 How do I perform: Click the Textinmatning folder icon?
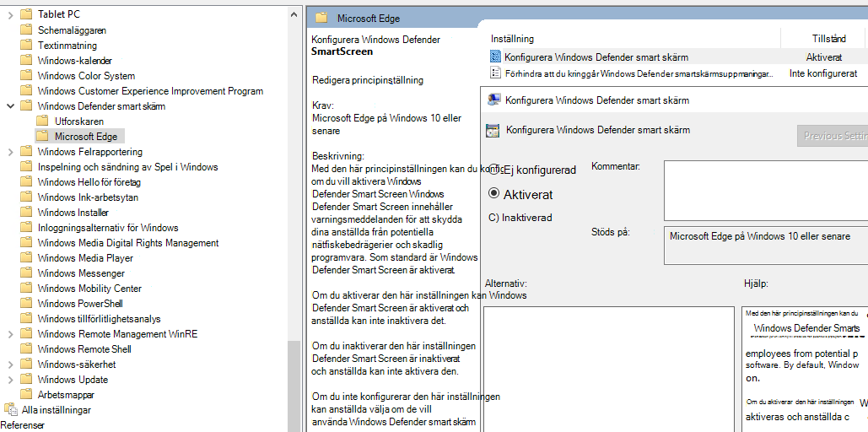(x=26, y=46)
